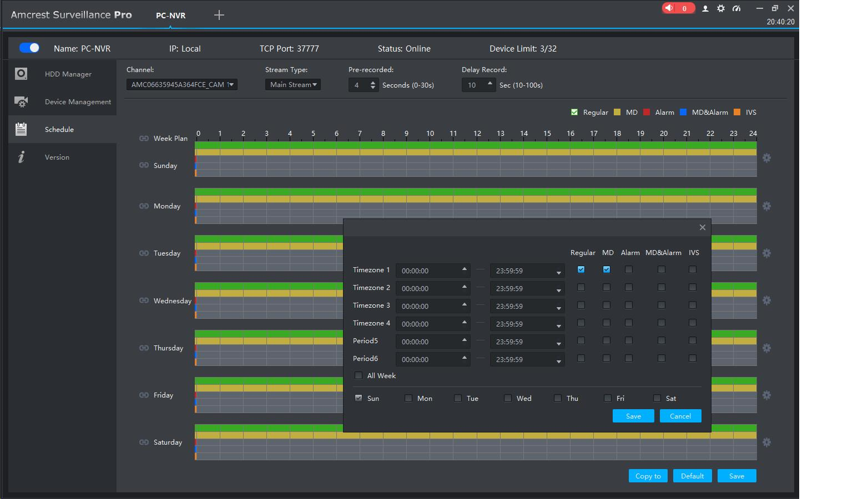Click the Tuesday link icon

coord(144,253)
